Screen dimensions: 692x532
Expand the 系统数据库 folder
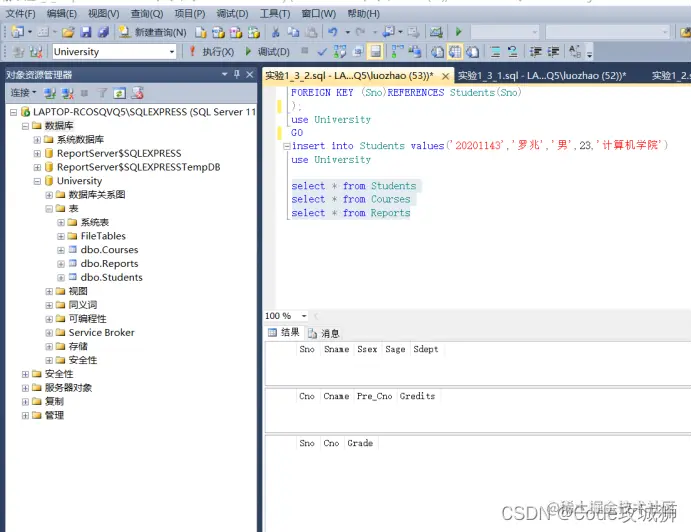coord(37,140)
